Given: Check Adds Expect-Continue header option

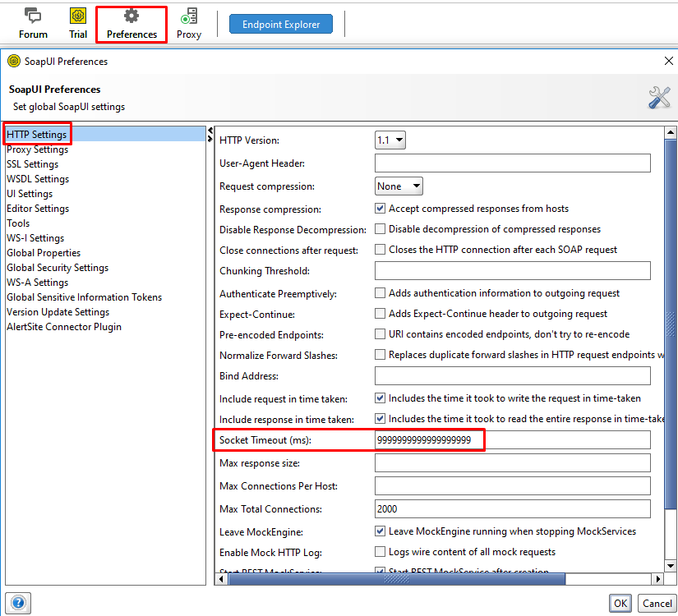Looking at the screenshot, I should (380, 314).
